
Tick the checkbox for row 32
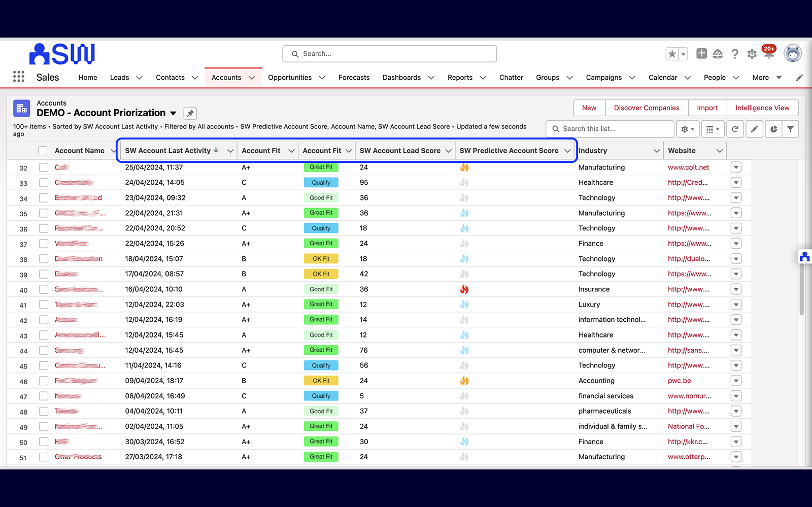pos(44,167)
